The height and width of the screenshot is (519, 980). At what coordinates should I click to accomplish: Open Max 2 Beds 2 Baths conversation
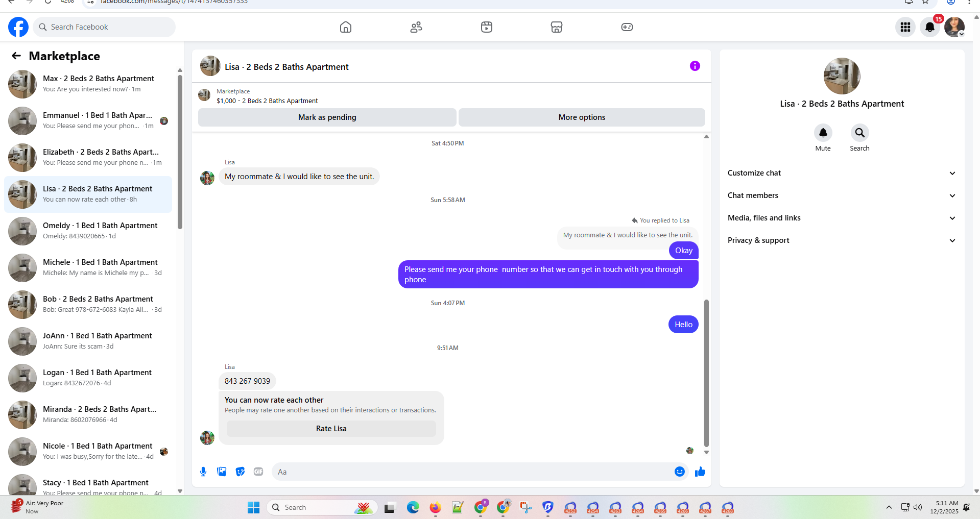coord(88,84)
